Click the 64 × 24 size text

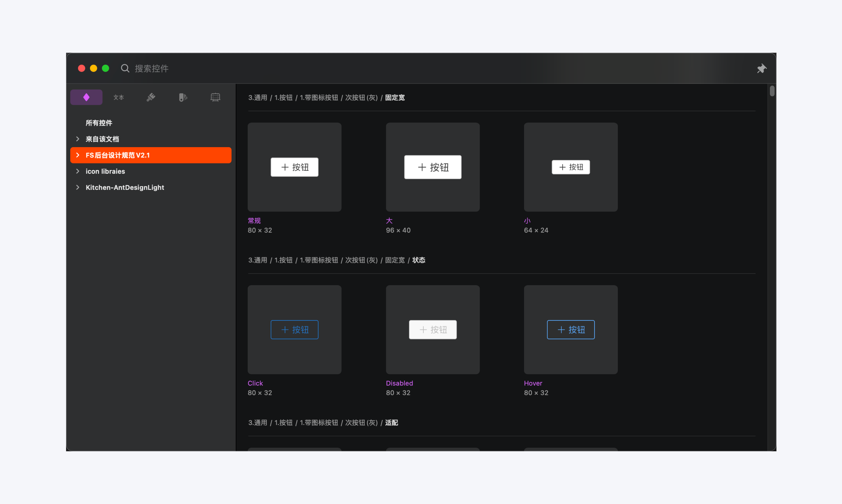click(x=536, y=230)
